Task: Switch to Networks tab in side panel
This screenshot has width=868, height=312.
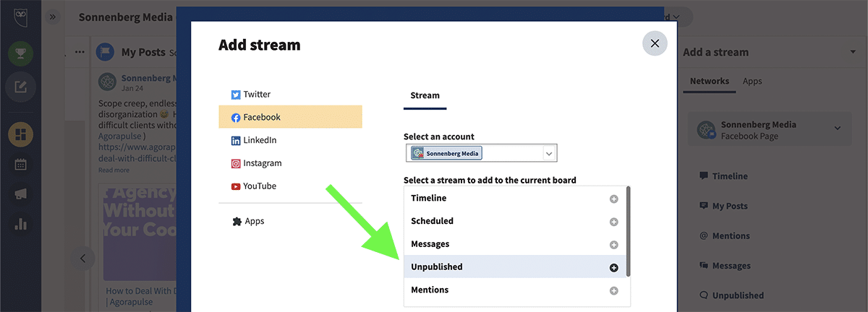Action: click(710, 82)
